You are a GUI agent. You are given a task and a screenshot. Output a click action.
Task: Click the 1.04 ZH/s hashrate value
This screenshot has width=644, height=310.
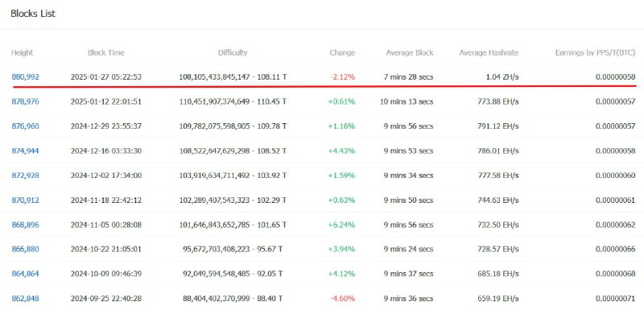[x=502, y=76]
